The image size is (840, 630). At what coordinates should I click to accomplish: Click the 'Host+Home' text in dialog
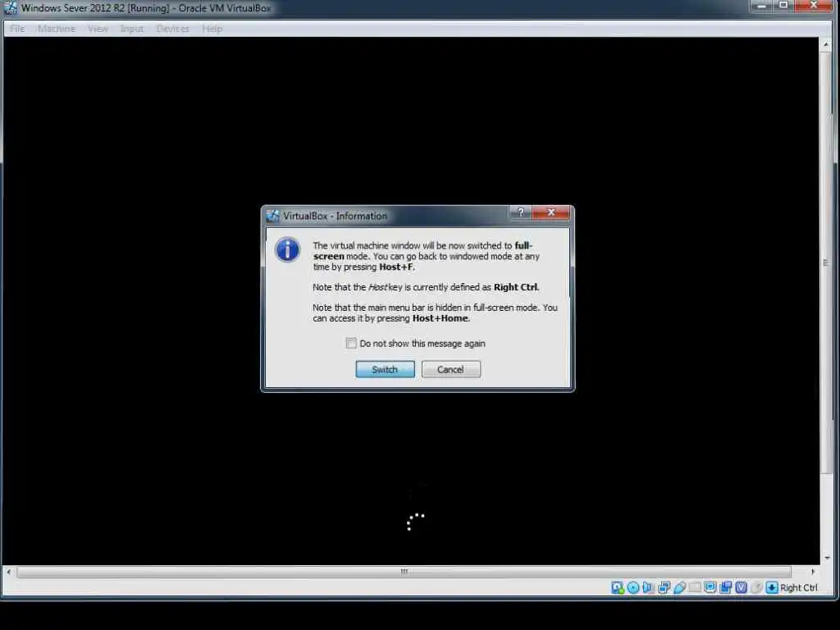[x=441, y=318]
